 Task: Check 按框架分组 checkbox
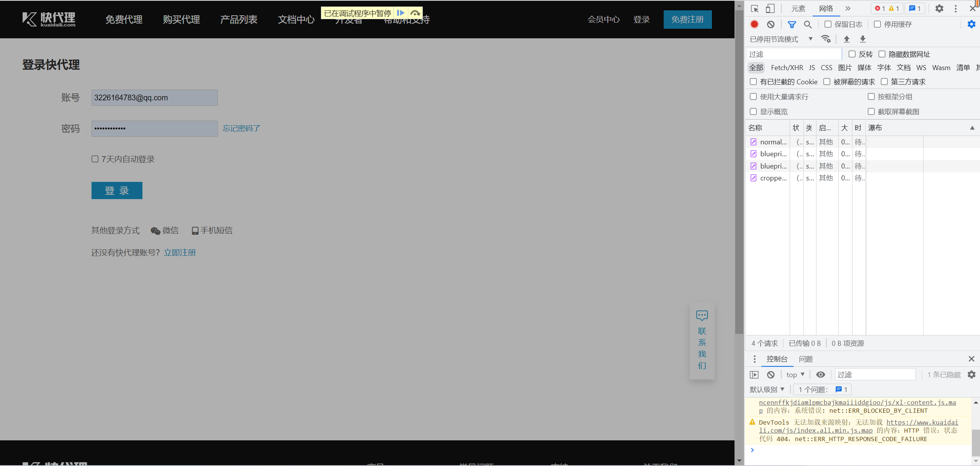pyautogui.click(x=871, y=96)
